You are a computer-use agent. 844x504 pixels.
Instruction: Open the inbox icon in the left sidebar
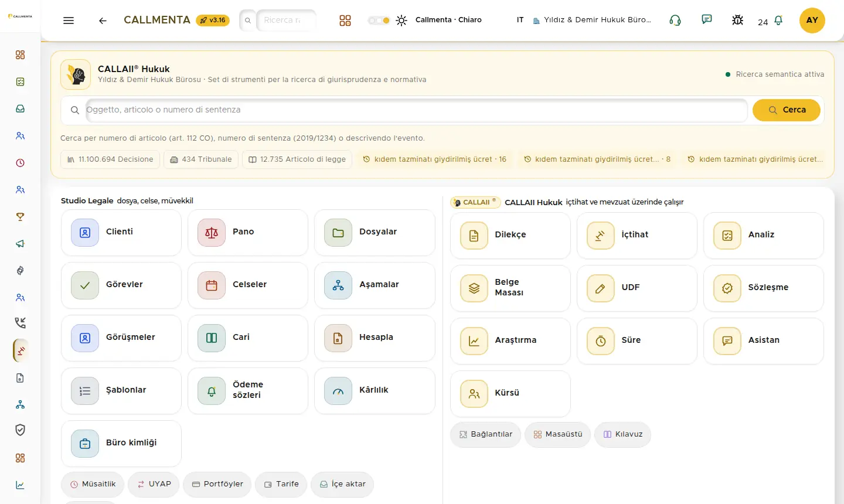click(x=21, y=109)
